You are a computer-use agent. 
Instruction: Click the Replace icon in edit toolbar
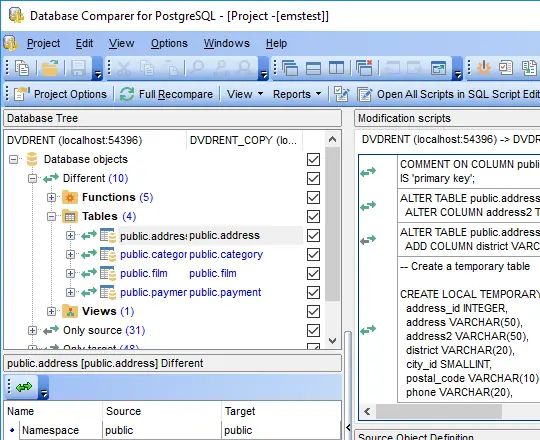[x=221, y=68]
